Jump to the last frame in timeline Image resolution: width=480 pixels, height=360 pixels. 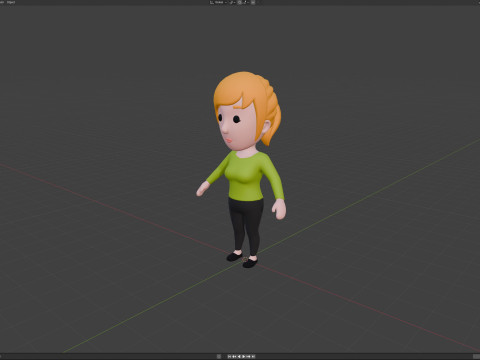click(253, 356)
